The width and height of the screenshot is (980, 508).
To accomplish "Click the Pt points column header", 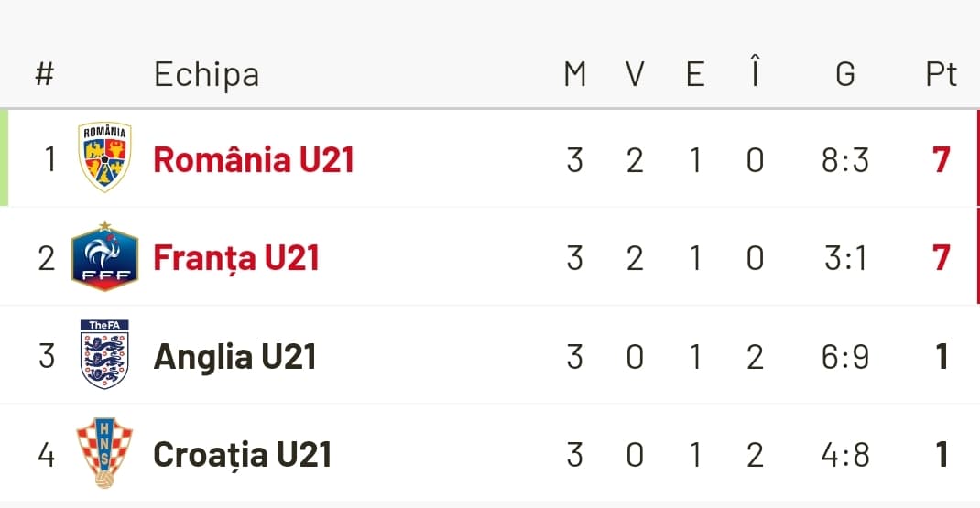I will (x=941, y=74).
